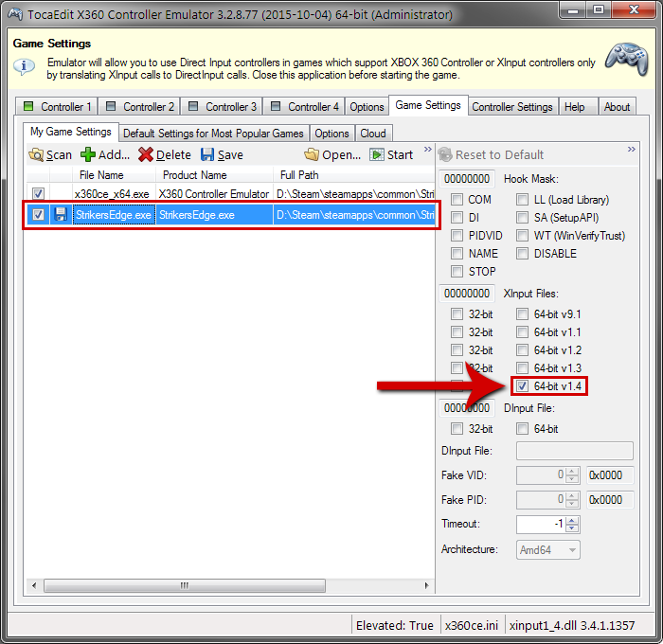Check the DInput File 64-bit checkbox

pyautogui.click(x=522, y=428)
